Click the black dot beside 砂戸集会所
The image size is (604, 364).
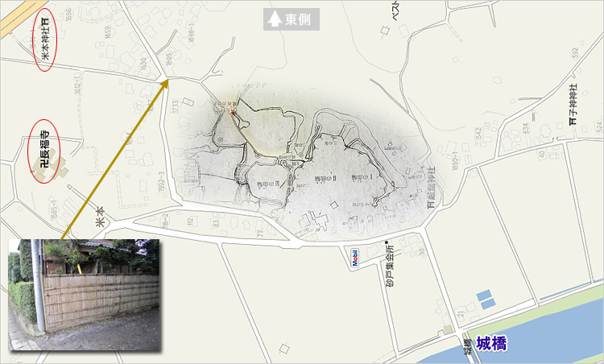(x=387, y=243)
